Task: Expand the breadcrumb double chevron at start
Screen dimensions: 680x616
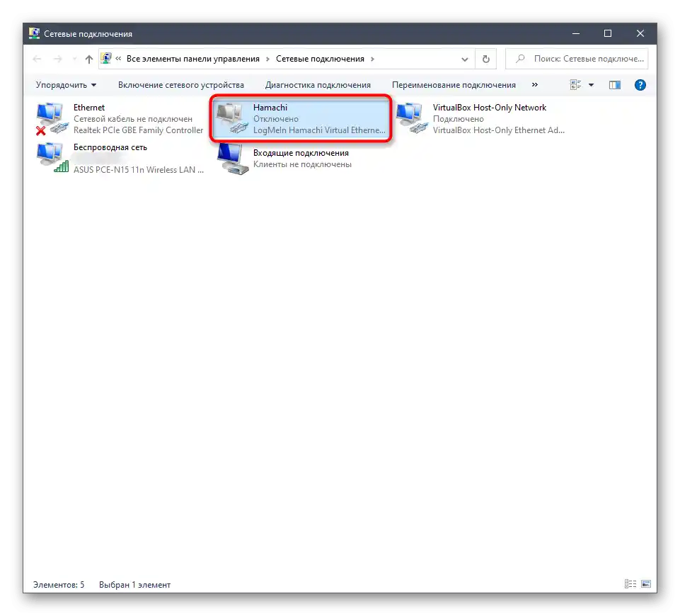Action: [x=118, y=59]
